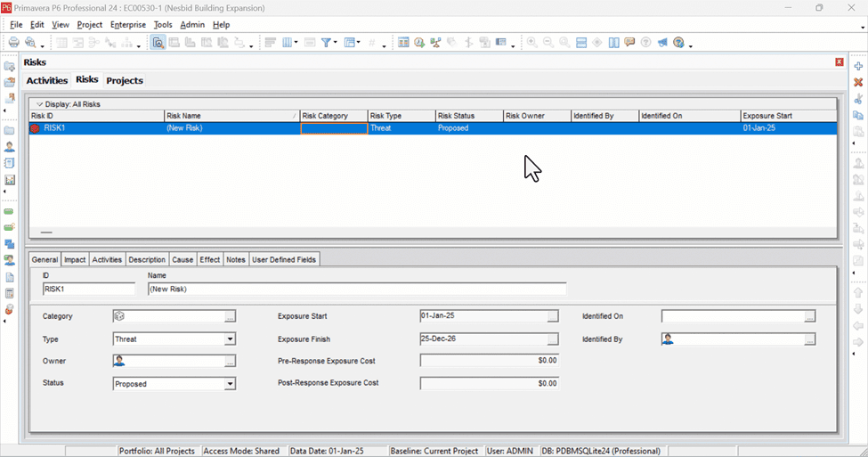Screen dimensions: 868x457
Task: Open dropdown arrow beside Columns icon
Action: [296, 43]
